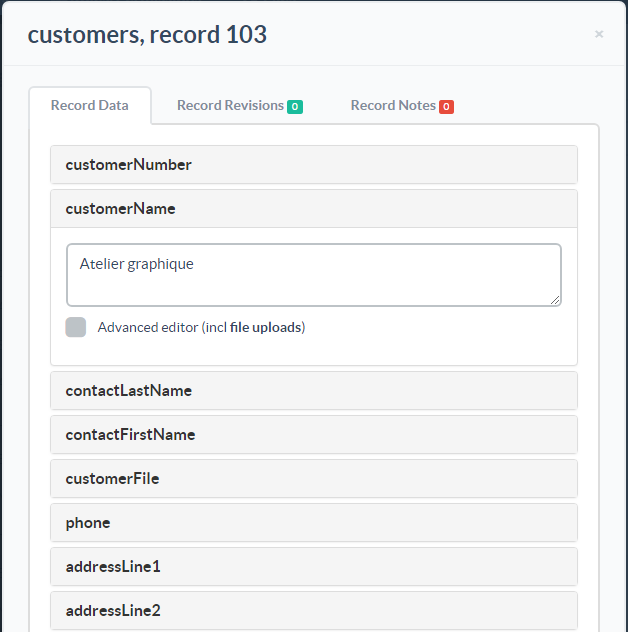Open the customerFile accordion section
Image resolution: width=628 pixels, height=632 pixels.
coord(314,478)
